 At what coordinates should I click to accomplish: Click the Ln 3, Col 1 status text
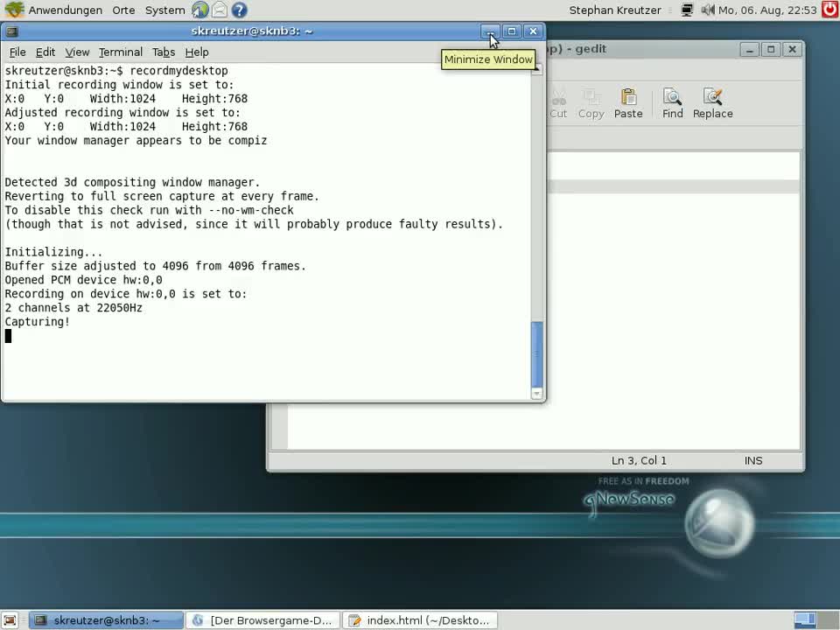[x=639, y=461]
